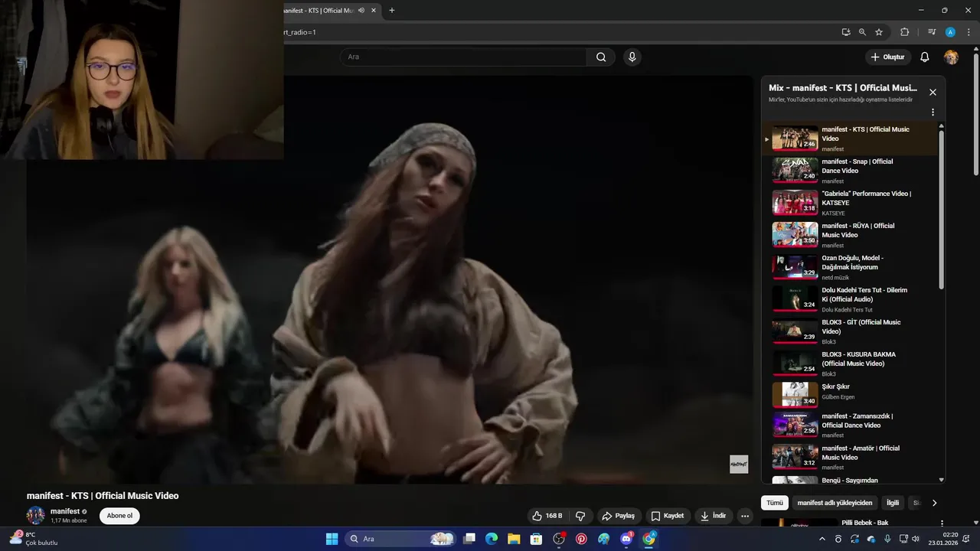The image size is (980, 551).
Task: Click the taskbar volume speaker icon
Action: [916, 539]
